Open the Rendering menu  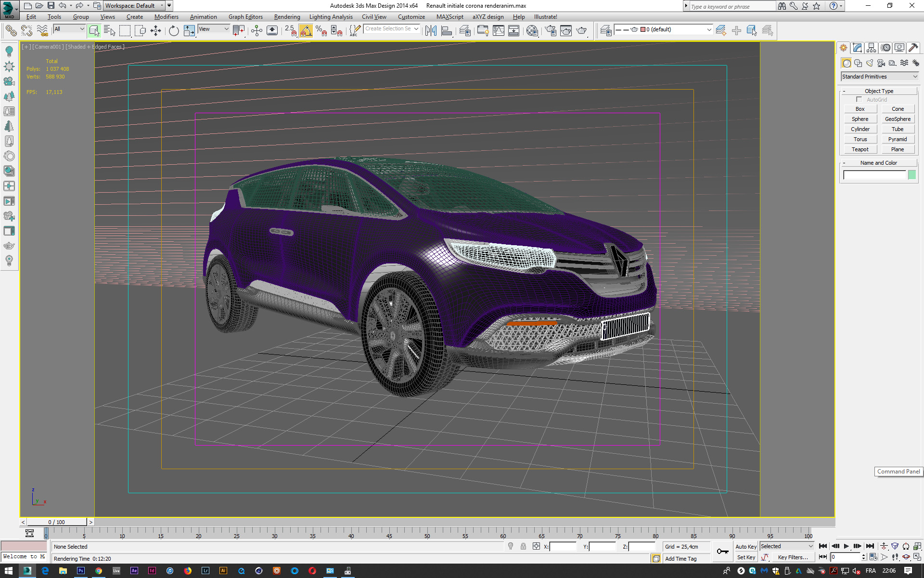pyautogui.click(x=287, y=17)
